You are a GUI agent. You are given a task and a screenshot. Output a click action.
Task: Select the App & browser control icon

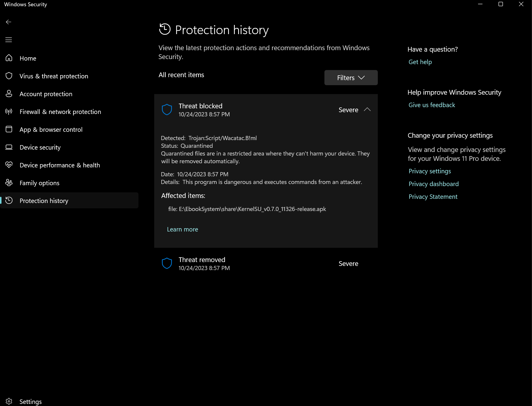[9, 129]
